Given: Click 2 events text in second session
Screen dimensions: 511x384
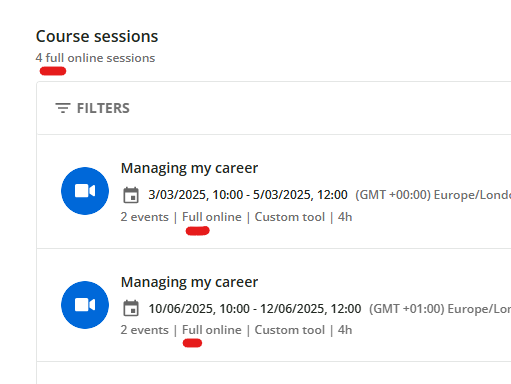Looking at the screenshot, I should click(145, 330).
